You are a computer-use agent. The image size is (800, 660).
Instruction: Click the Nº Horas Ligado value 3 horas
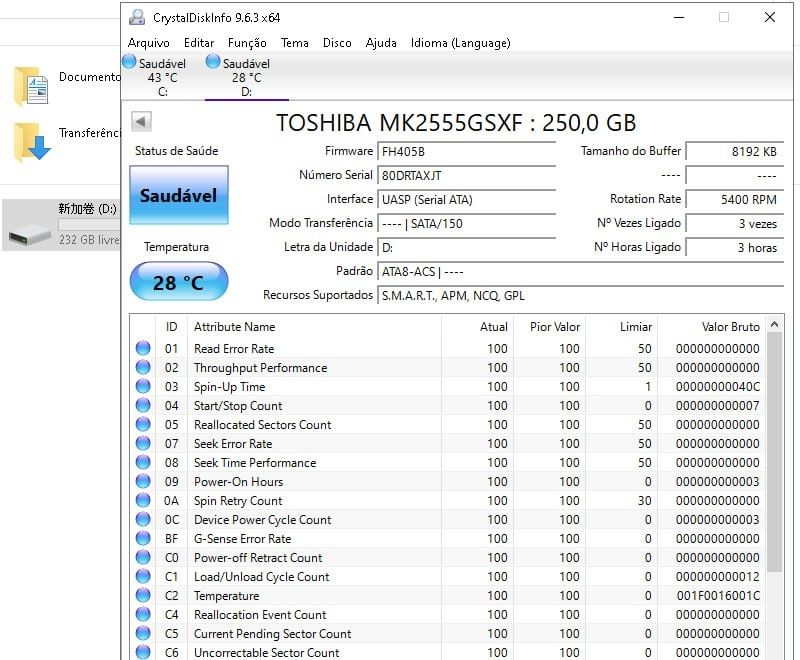[x=735, y=248]
